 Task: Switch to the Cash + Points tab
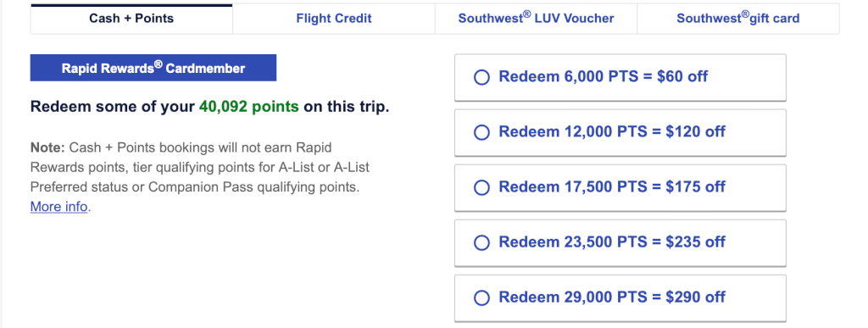[x=131, y=19]
